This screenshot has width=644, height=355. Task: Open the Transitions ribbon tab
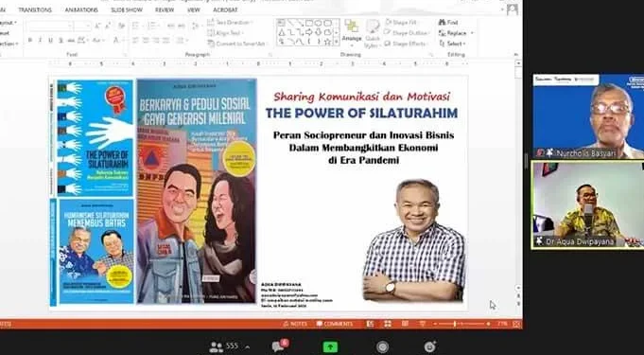(35, 9)
